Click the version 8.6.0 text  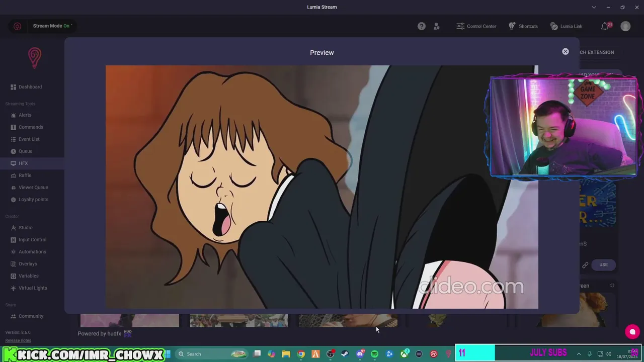(18, 332)
